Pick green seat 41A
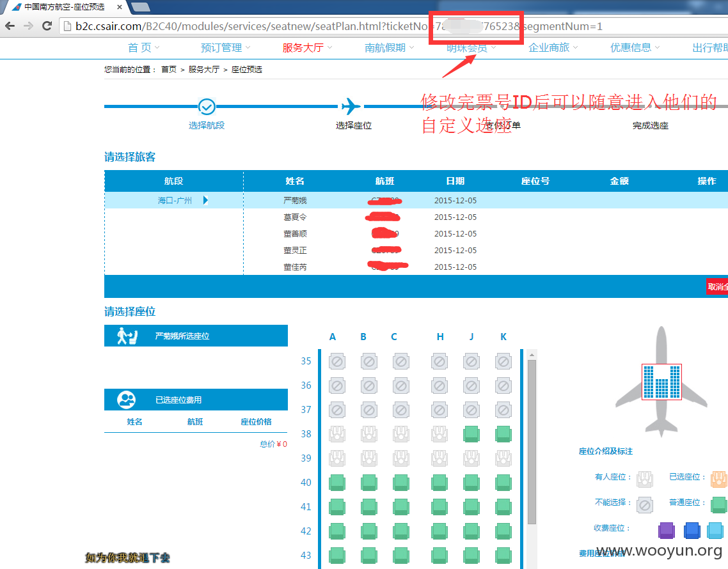Viewport: 728px width, 569px height. tap(337, 507)
